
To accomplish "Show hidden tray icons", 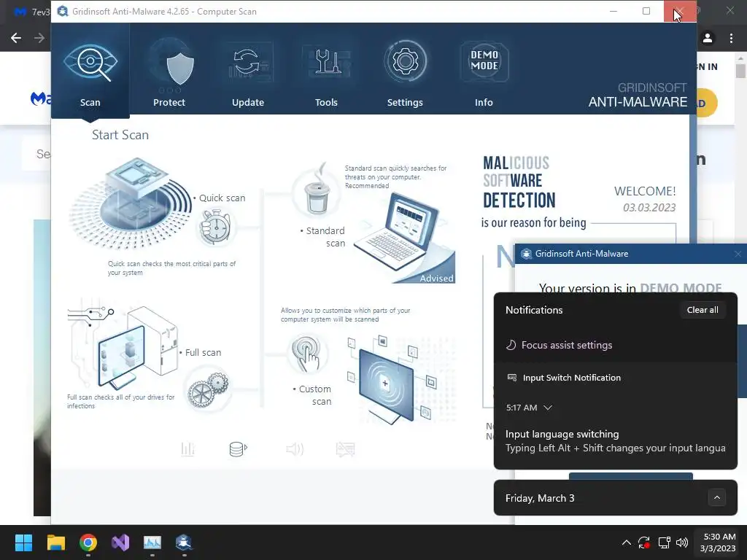I will point(627,542).
